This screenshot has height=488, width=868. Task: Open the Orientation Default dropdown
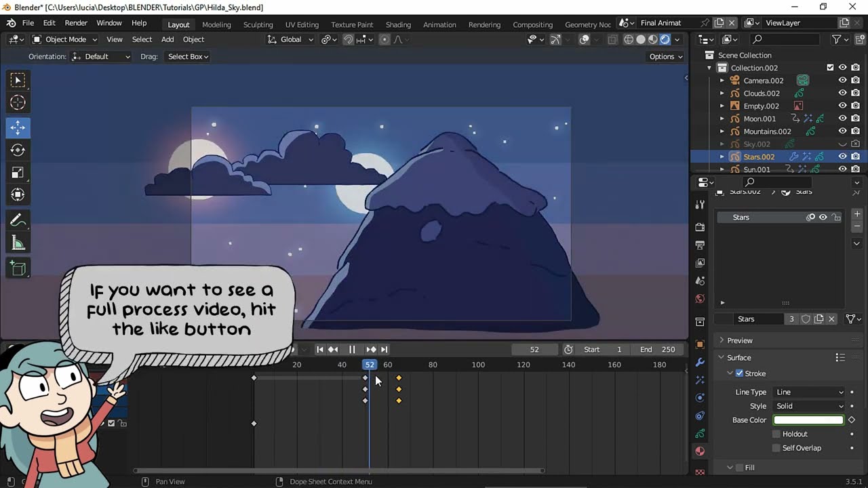pos(102,56)
